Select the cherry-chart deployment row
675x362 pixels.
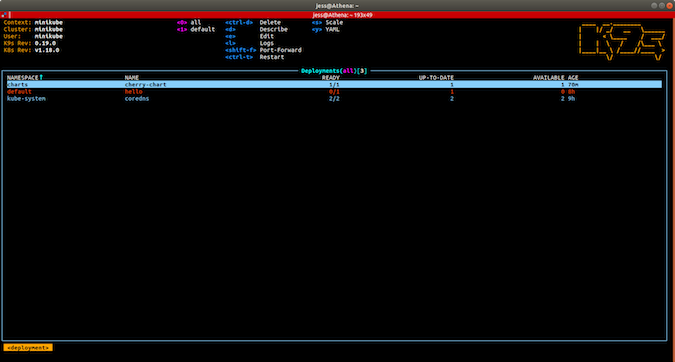click(334, 85)
